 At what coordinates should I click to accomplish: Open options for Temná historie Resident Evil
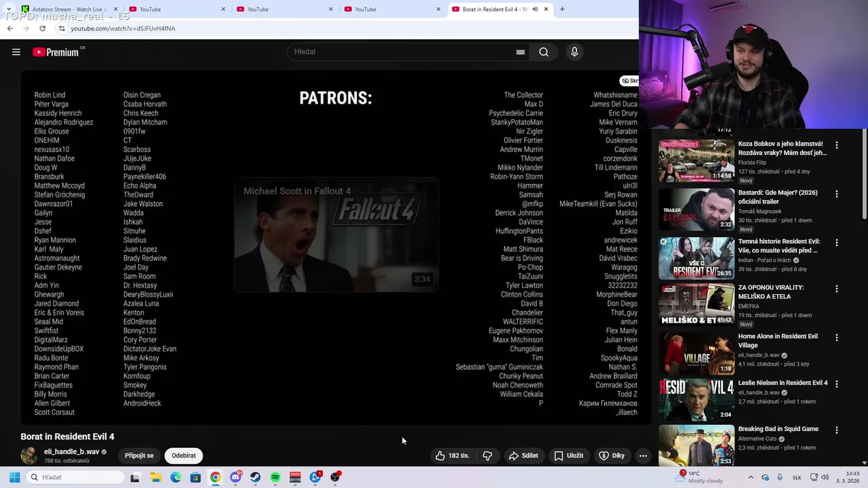(x=837, y=243)
